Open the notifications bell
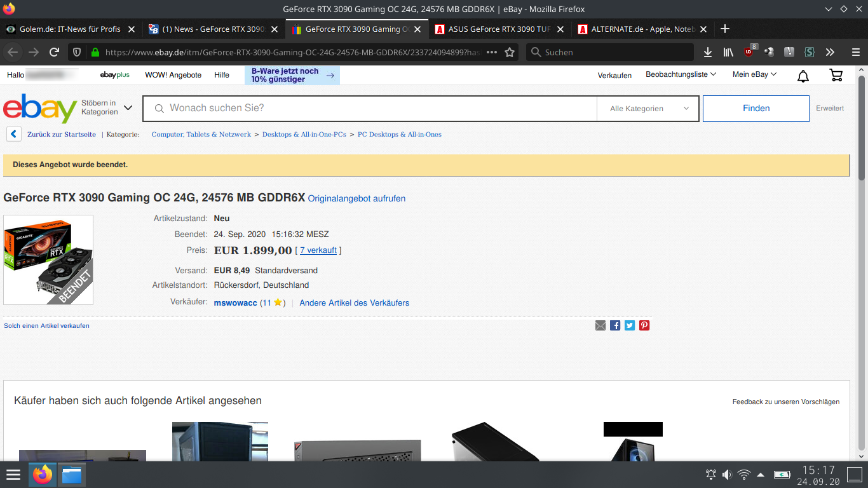This screenshot has width=868, height=488. 803,75
